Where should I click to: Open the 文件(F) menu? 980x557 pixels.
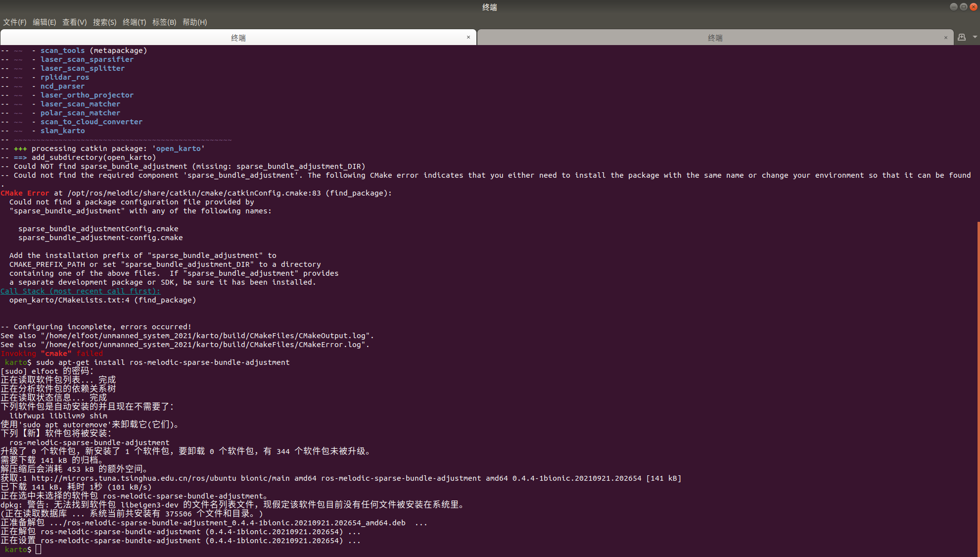click(x=15, y=22)
